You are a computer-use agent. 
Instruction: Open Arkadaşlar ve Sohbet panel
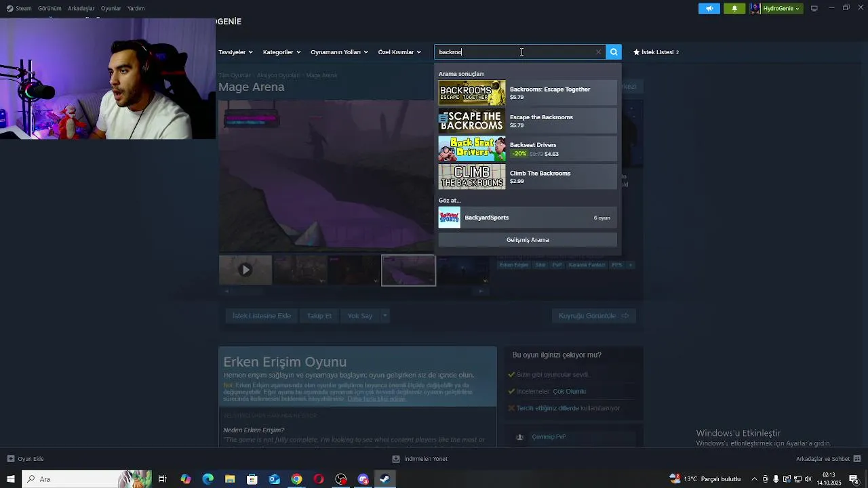829,459
